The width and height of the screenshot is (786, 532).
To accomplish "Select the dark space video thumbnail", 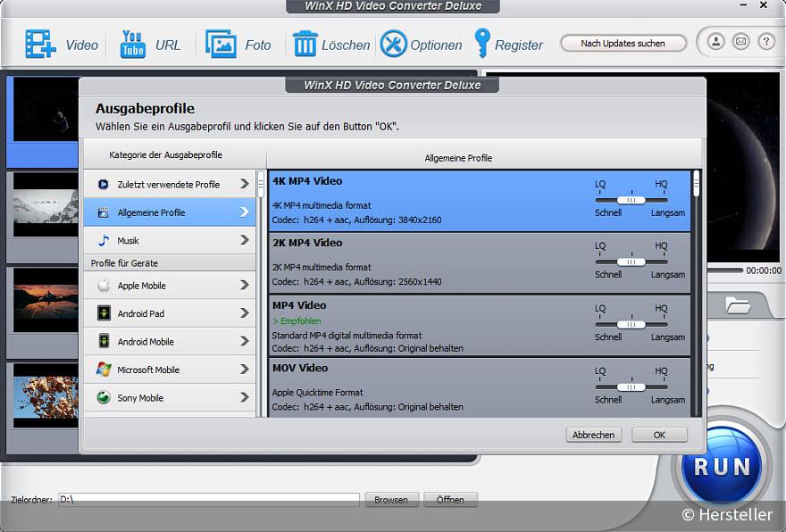I will pos(46,109).
